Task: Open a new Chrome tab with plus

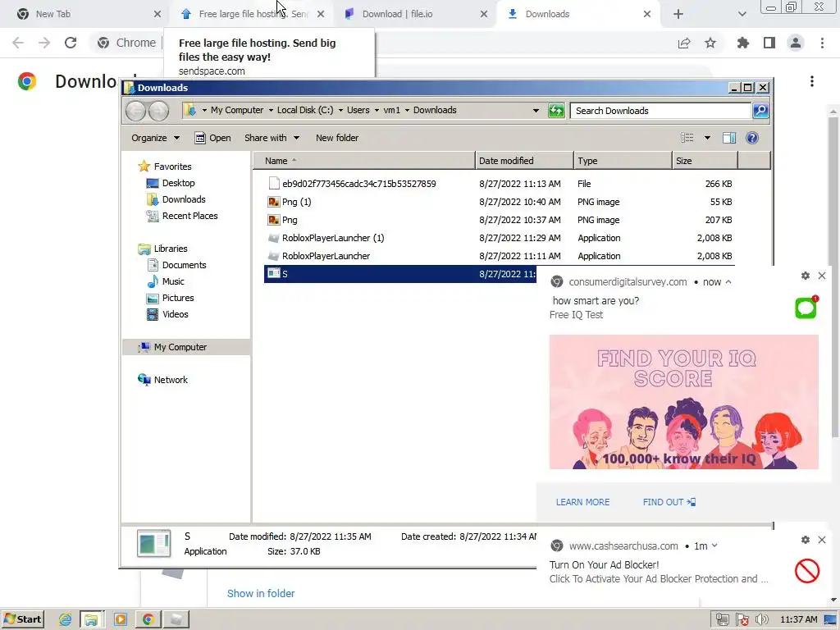Action: click(678, 14)
